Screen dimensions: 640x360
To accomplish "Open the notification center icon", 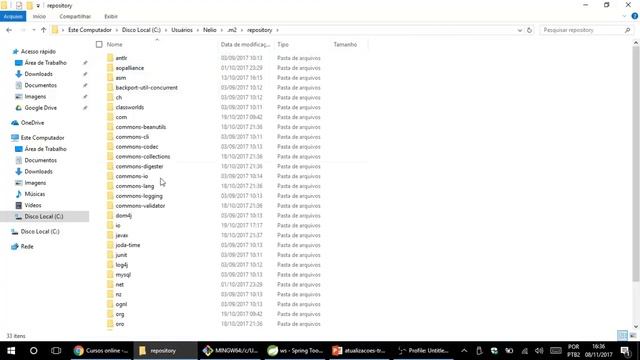I will [x=626, y=351].
